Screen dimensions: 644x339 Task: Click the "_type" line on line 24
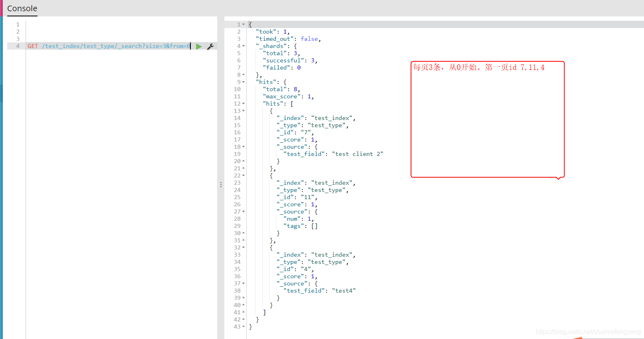(313, 190)
